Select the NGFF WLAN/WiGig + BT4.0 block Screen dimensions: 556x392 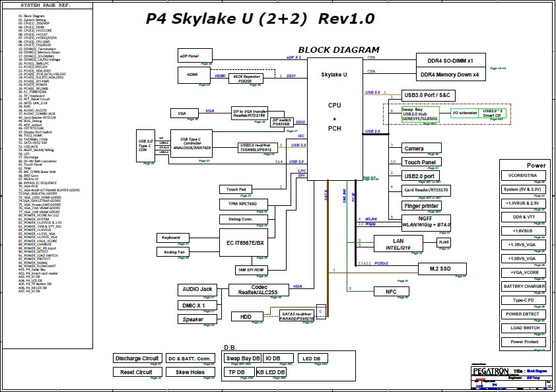(426, 222)
